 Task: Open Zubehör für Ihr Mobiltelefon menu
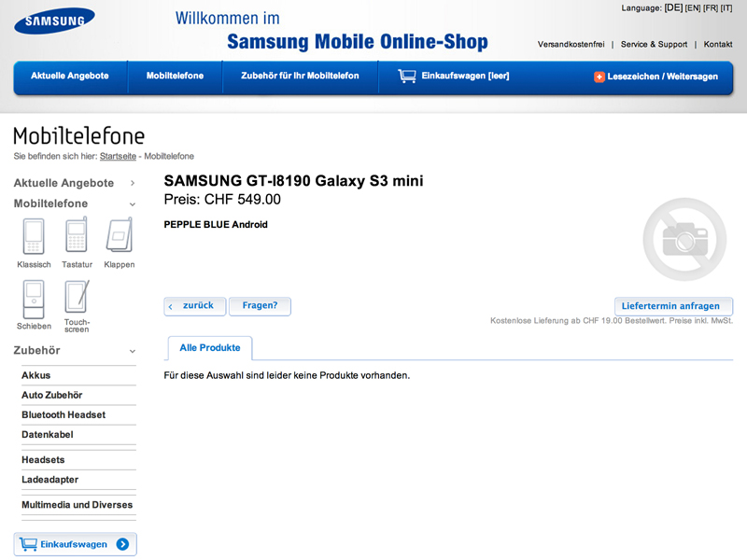click(300, 76)
